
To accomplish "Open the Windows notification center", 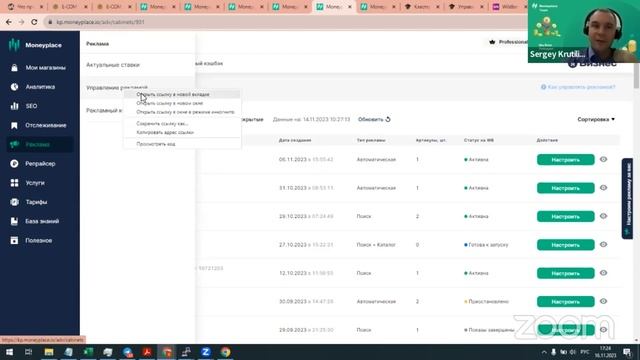I will pos(627,352).
